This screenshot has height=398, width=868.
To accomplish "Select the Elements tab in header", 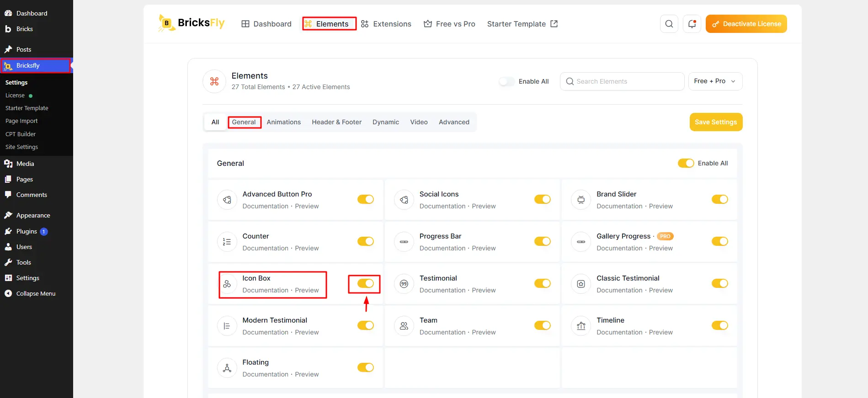I will coord(327,24).
